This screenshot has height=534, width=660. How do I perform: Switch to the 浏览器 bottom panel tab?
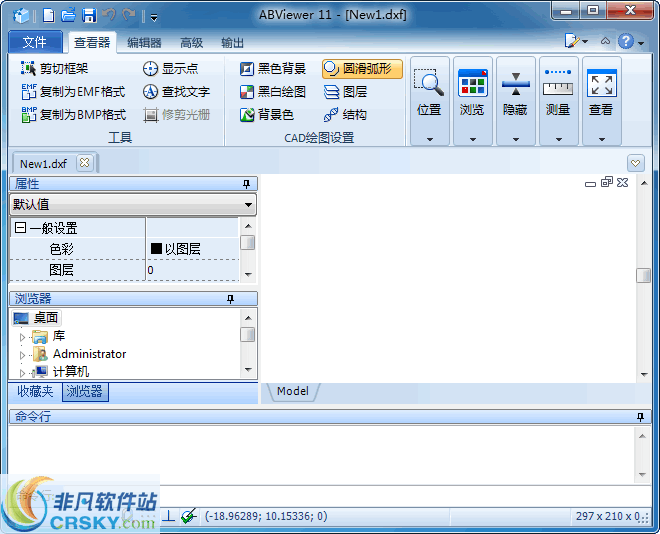coord(85,391)
